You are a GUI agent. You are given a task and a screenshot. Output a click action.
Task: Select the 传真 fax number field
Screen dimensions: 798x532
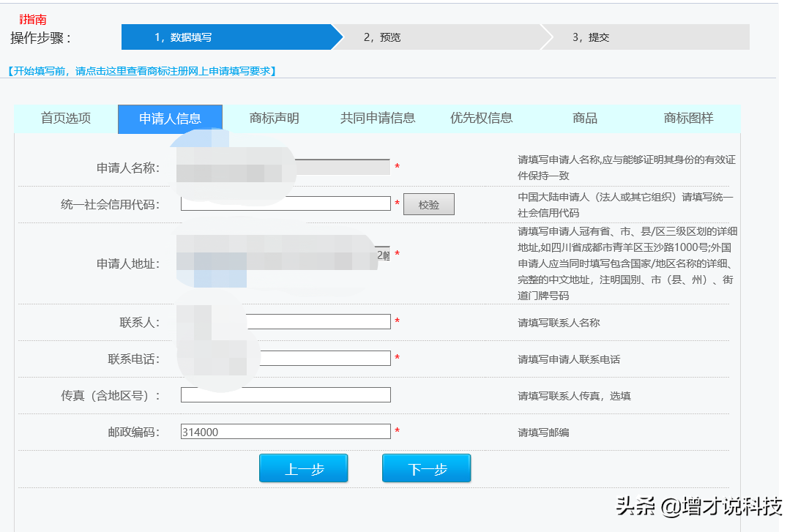pos(286,395)
